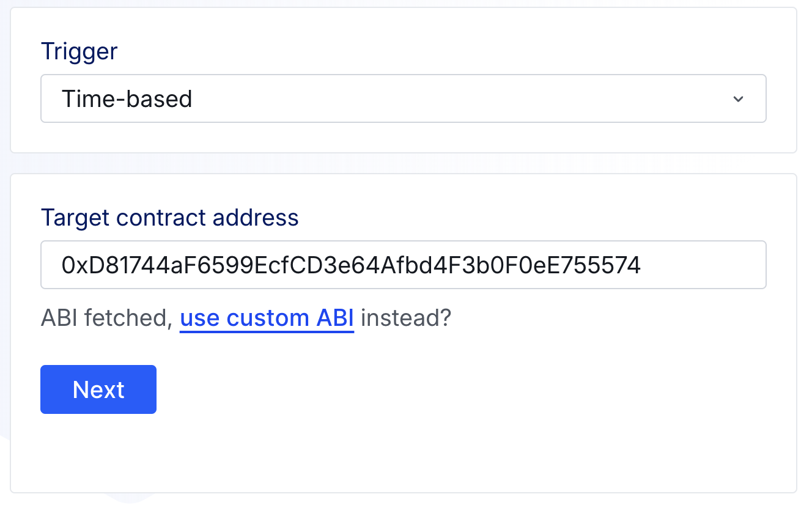Screen dimensions: 812x505
Task: Click the Target contract address label
Action: [169, 217]
